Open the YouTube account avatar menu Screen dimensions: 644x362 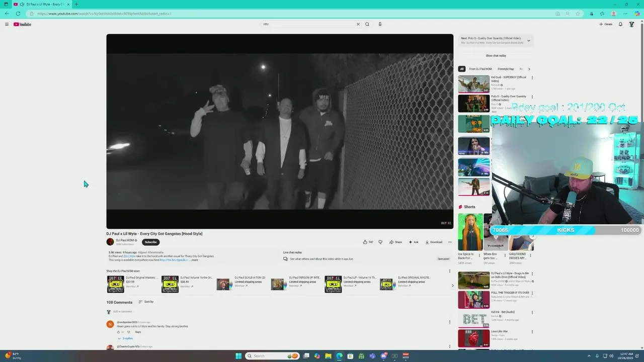[x=631, y=24]
